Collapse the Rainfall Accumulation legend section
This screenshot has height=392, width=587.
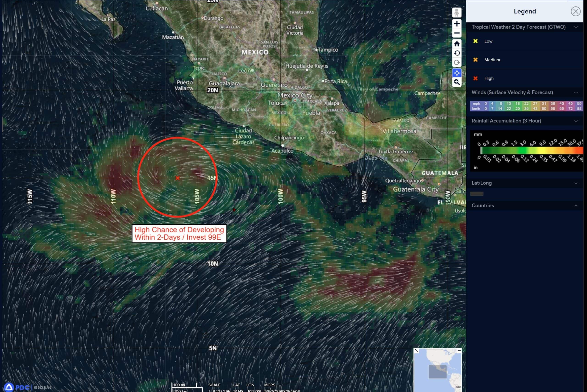point(576,121)
